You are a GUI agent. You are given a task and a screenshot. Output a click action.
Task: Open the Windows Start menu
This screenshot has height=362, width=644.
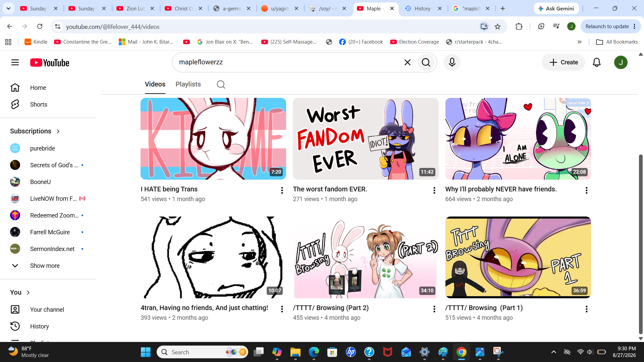[146, 352]
